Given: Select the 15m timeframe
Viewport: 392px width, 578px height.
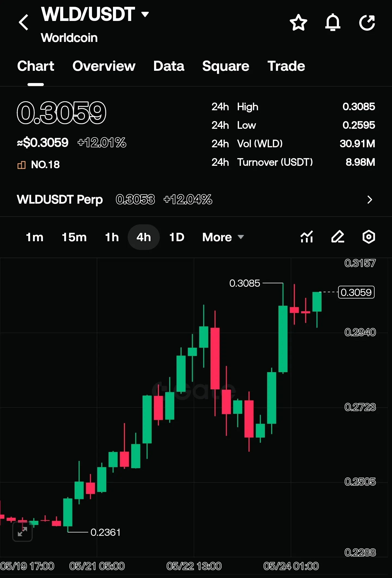Looking at the screenshot, I should pyautogui.click(x=74, y=237).
